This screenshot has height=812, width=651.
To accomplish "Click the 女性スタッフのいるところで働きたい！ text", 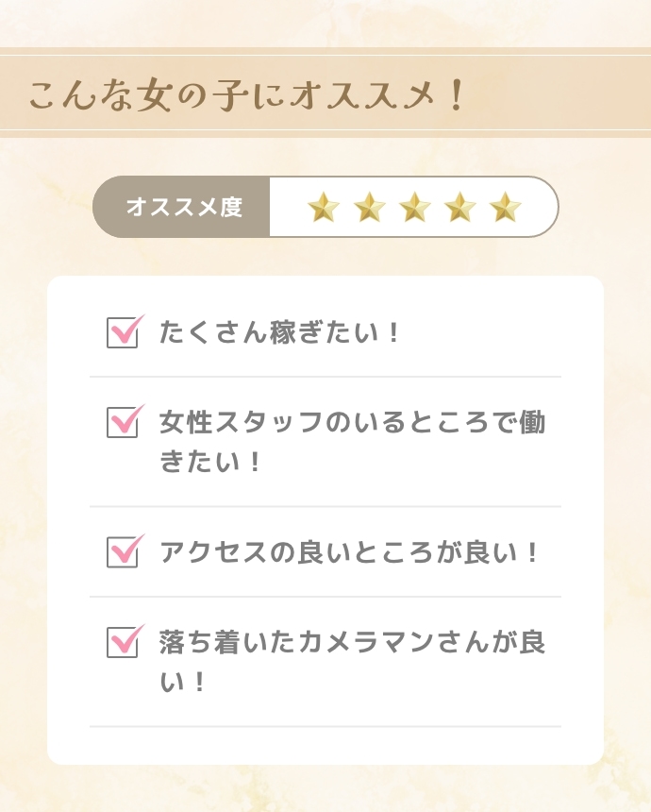I will 351,442.
